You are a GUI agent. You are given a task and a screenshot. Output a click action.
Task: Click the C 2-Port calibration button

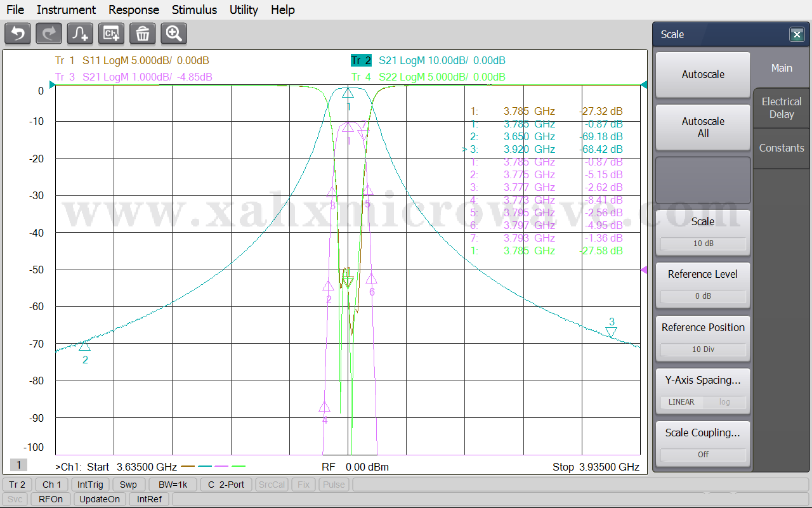tap(226, 485)
